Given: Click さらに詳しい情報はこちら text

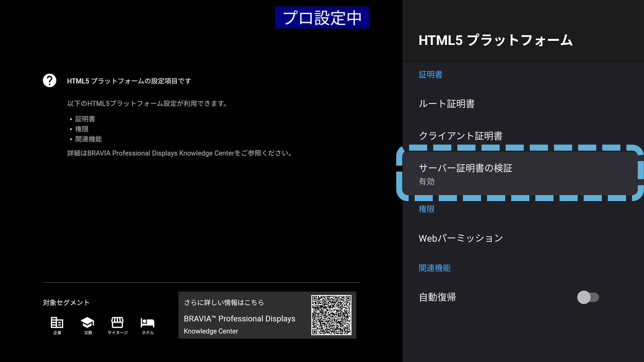Looking at the screenshot, I should click(224, 303).
